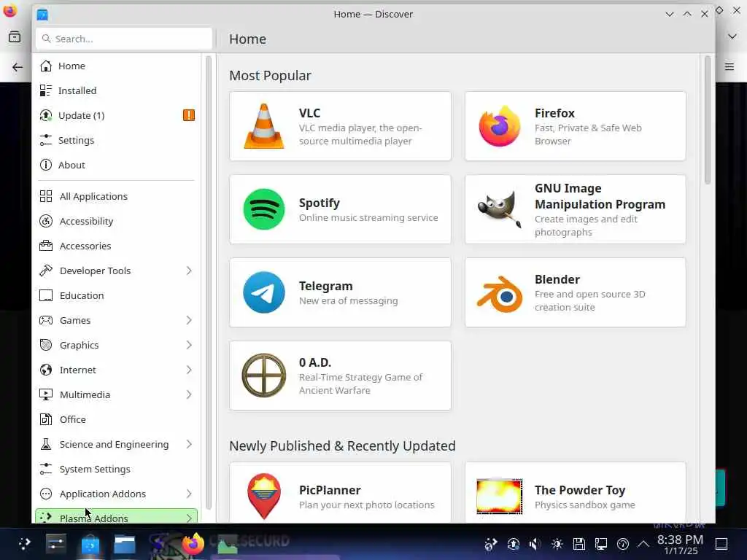The width and height of the screenshot is (747, 560).
Task: Open the file manager from taskbar
Action: (125, 543)
